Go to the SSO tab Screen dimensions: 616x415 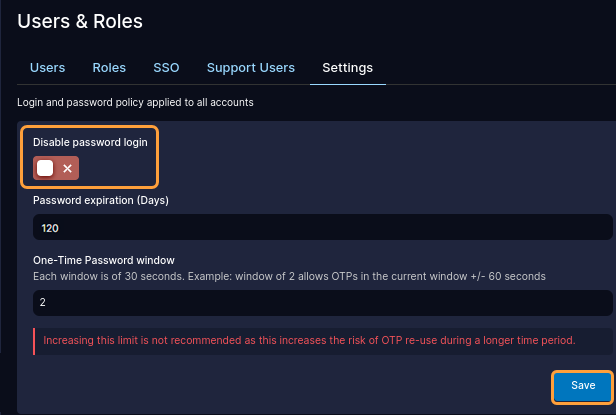point(166,68)
